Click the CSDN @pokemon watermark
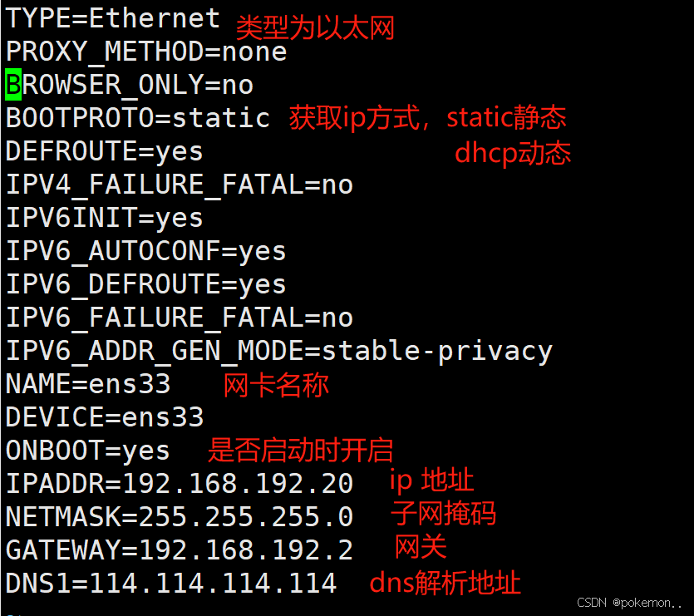 point(629,603)
